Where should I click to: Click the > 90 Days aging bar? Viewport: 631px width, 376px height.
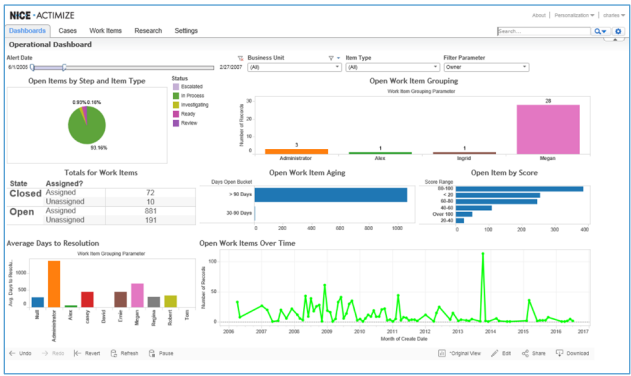(330, 195)
